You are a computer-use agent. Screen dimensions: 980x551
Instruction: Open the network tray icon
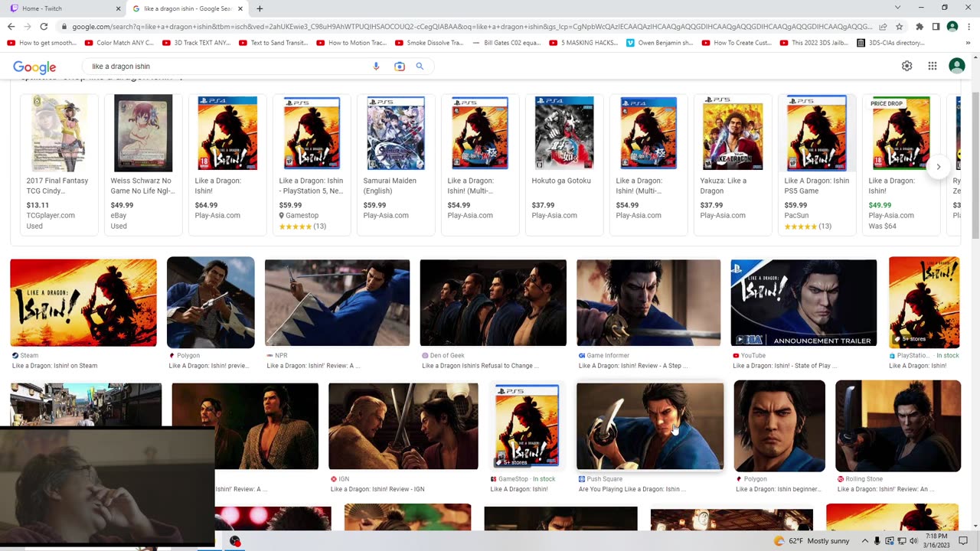coord(901,541)
